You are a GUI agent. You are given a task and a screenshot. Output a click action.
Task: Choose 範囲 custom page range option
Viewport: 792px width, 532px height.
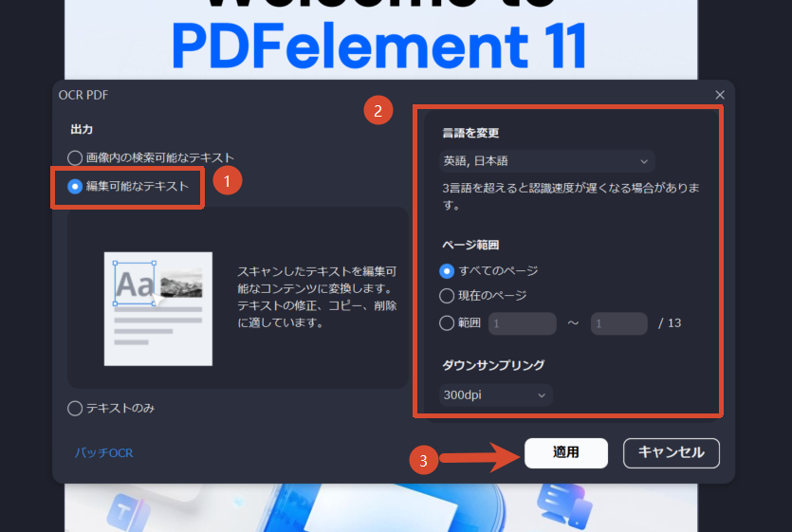(460, 322)
